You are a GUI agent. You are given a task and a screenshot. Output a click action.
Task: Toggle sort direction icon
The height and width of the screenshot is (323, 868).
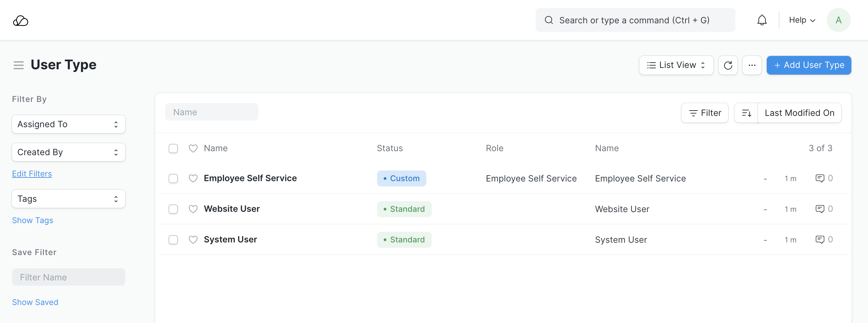point(746,113)
